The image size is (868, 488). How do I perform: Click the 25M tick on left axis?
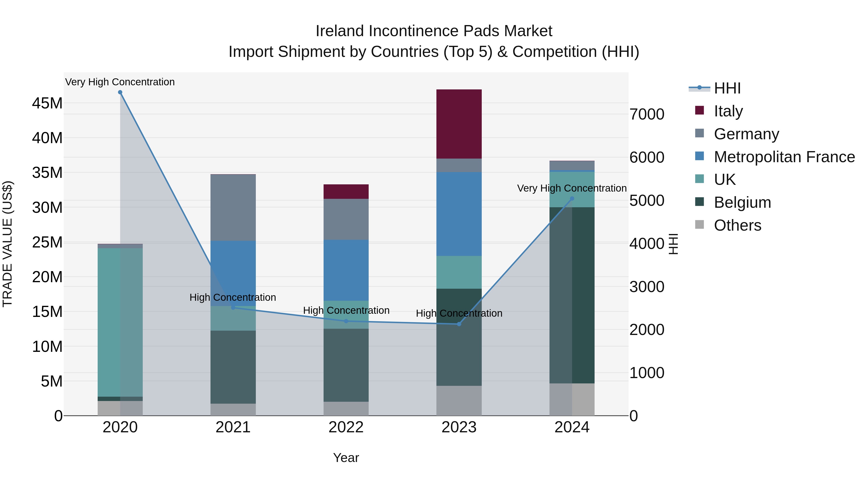tap(47, 242)
